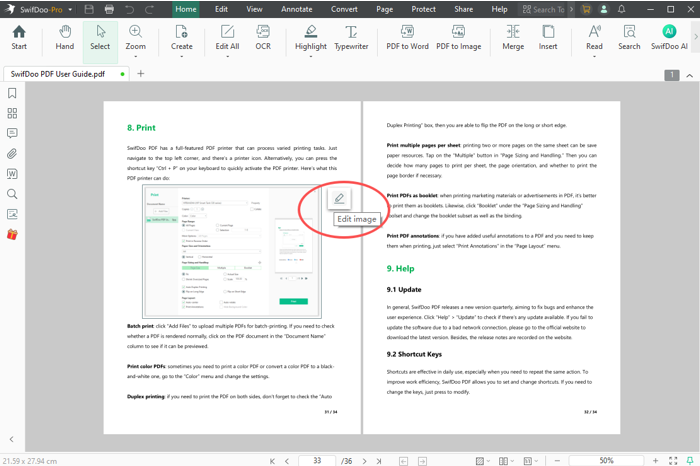Image resolution: width=700 pixels, height=466 pixels.
Task: Click the sidebar magnifier search icon
Action: 12,194
